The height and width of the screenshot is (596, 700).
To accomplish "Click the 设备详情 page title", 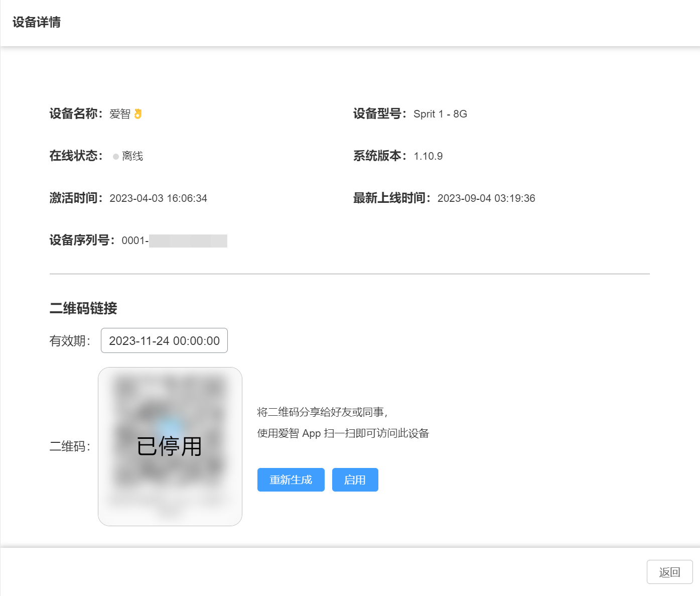I will pos(36,23).
